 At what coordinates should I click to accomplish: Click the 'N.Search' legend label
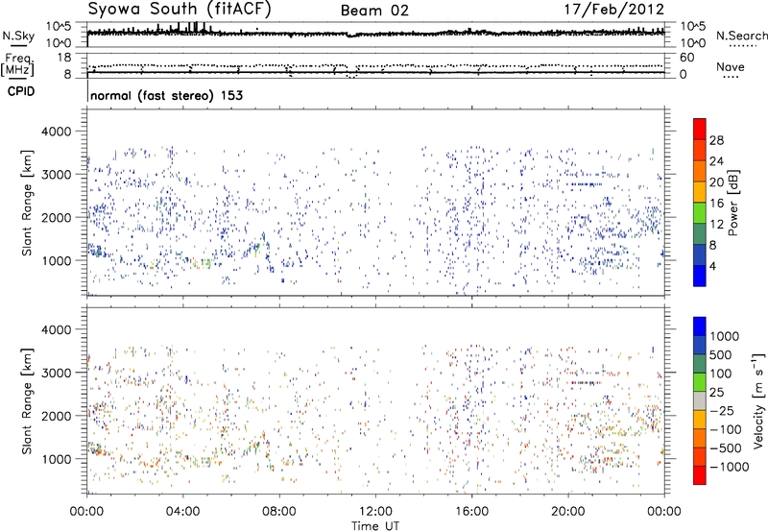pyautogui.click(x=741, y=36)
